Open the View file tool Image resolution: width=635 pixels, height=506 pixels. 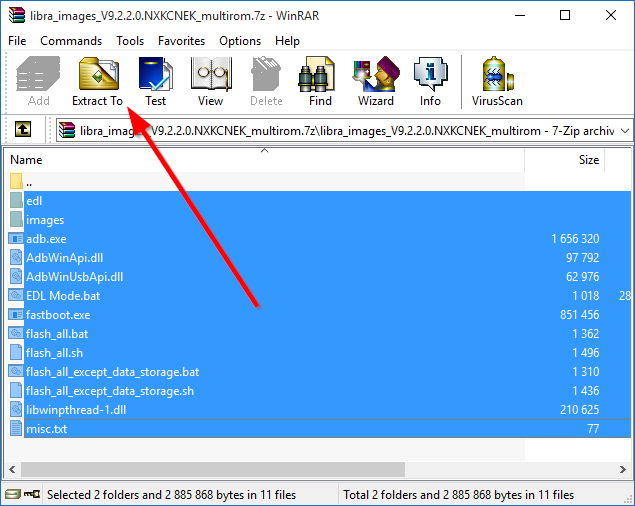coord(211,73)
